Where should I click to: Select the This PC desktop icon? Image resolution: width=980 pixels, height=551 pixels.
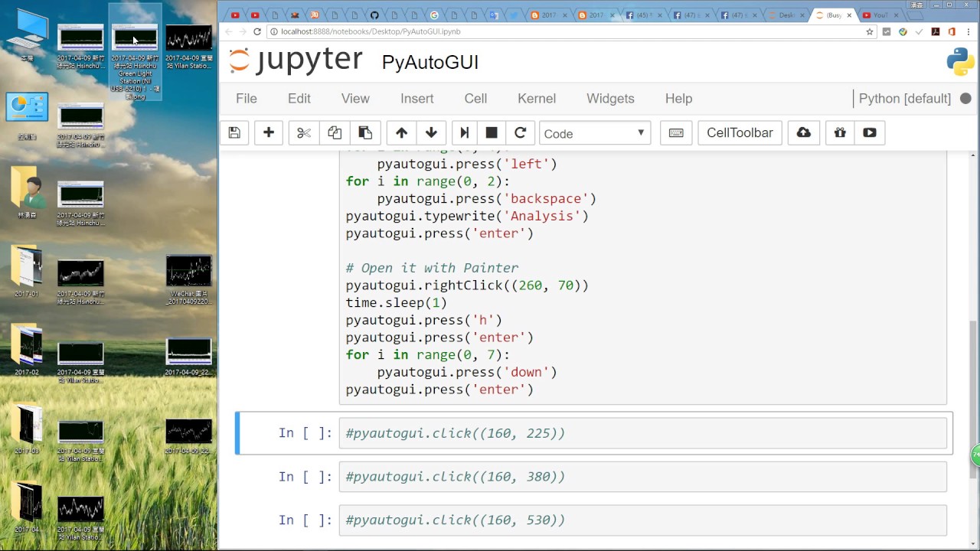point(28,35)
